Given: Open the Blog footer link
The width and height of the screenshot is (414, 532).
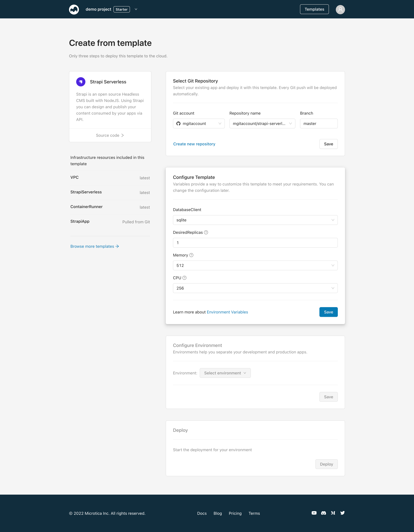Looking at the screenshot, I should click(218, 513).
